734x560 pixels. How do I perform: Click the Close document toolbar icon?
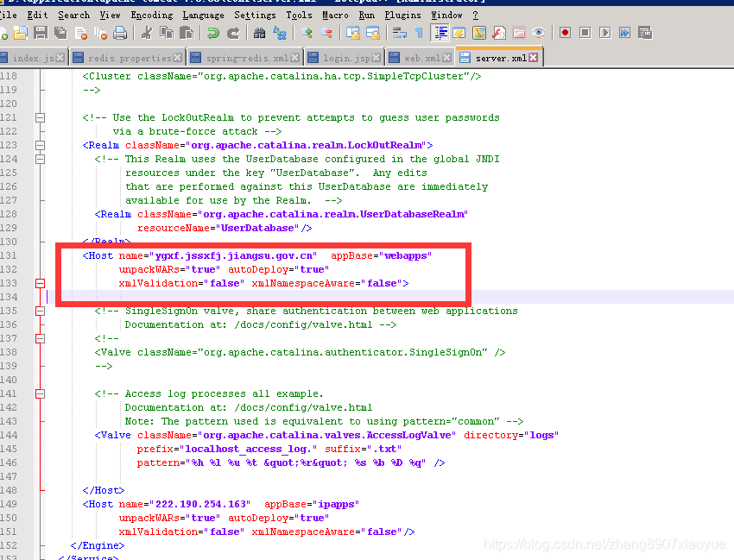click(x=81, y=33)
